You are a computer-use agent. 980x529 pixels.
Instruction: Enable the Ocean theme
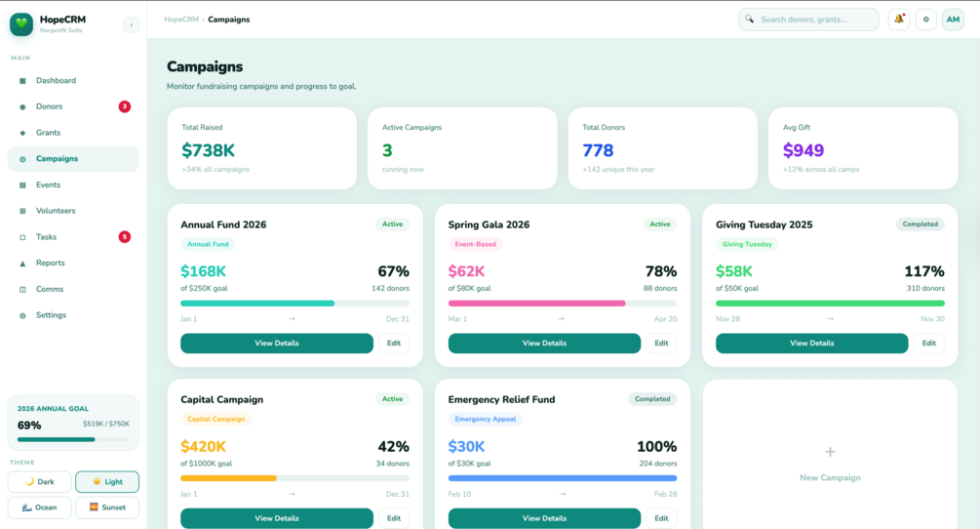(39, 508)
